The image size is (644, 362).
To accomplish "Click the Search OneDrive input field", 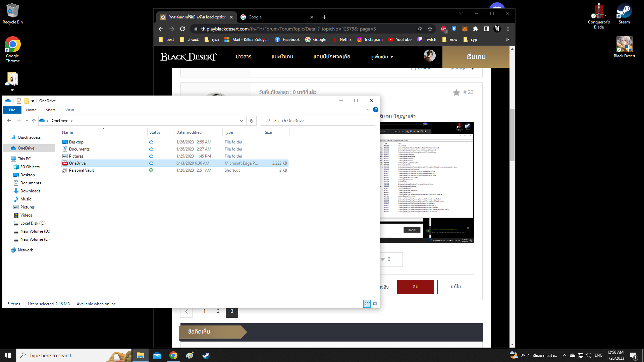I will pyautogui.click(x=318, y=120).
